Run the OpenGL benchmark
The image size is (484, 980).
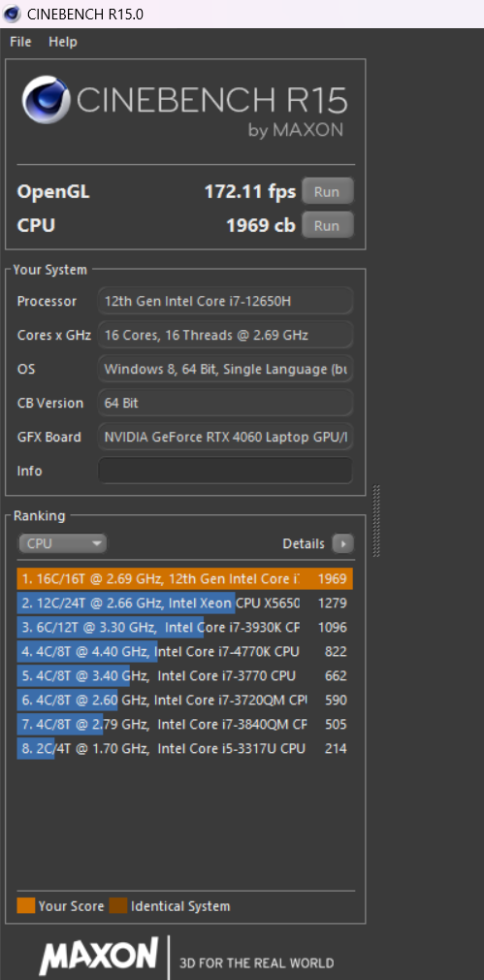pyautogui.click(x=327, y=191)
